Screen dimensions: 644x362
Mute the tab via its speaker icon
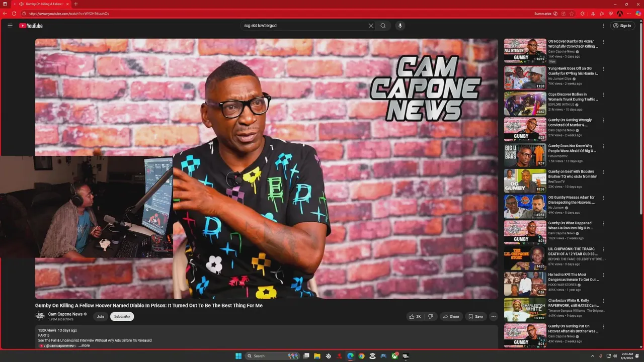point(21,4)
